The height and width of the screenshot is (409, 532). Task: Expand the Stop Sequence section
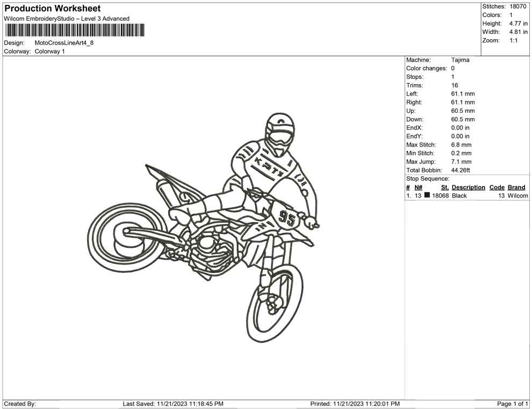[428, 178]
